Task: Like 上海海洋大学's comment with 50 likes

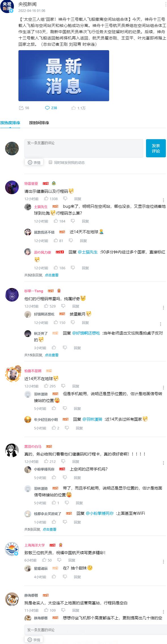Action: click(x=44, y=560)
